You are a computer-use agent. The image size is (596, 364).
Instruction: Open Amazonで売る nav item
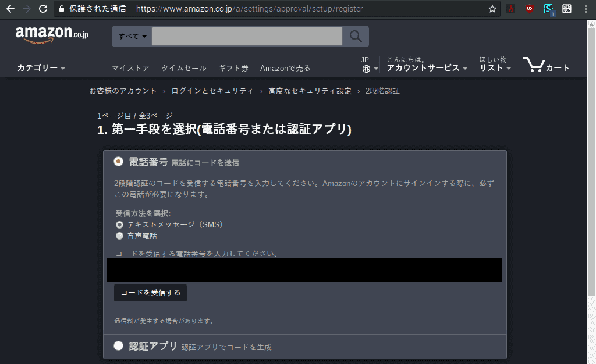coord(285,68)
